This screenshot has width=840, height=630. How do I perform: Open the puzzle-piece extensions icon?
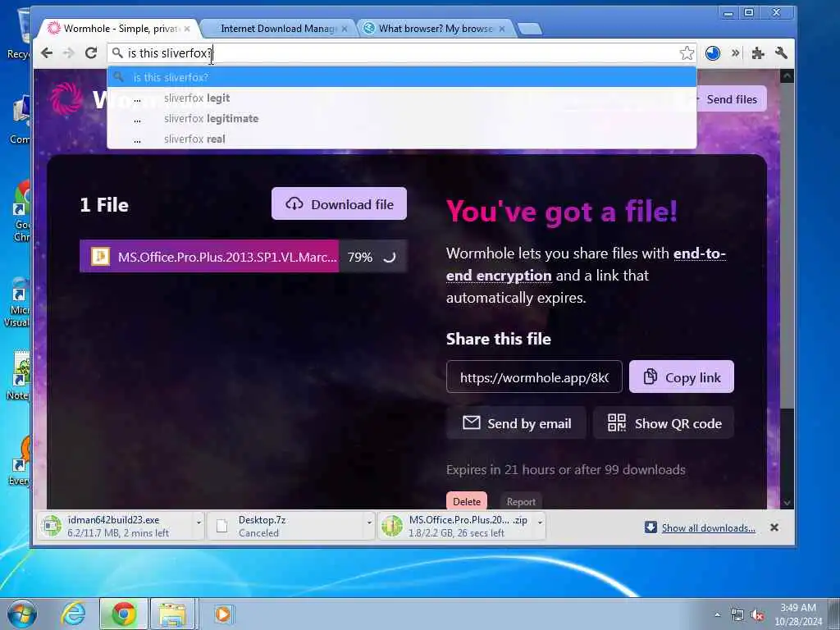[x=757, y=53]
